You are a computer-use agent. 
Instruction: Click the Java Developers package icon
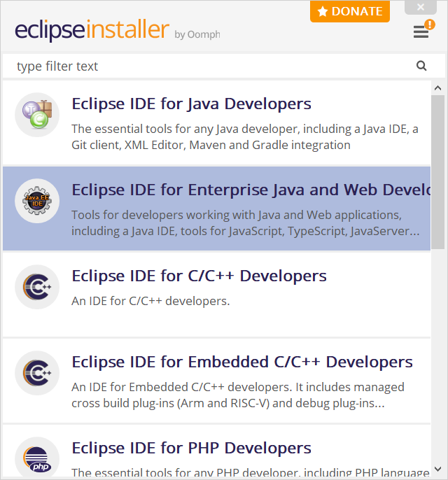(37, 115)
